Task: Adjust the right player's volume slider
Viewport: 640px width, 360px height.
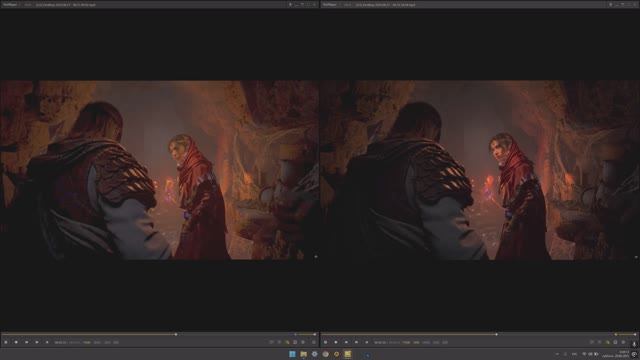Action: coord(626,334)
